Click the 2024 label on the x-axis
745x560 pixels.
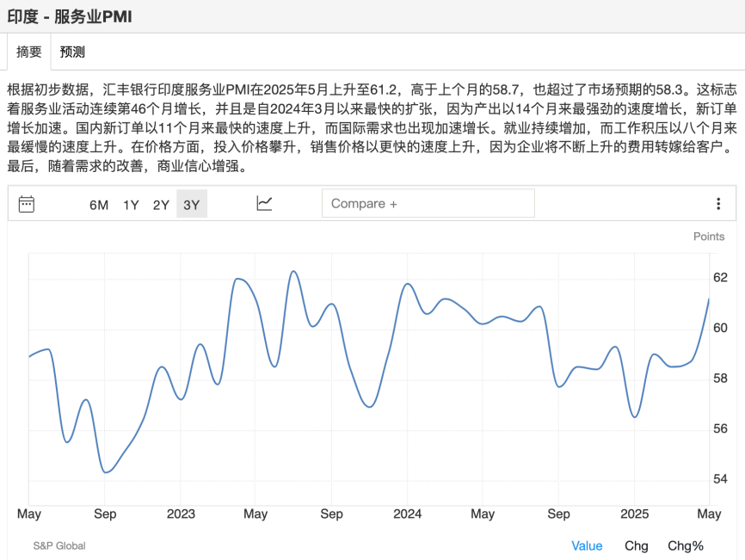[x=407, y=514]
